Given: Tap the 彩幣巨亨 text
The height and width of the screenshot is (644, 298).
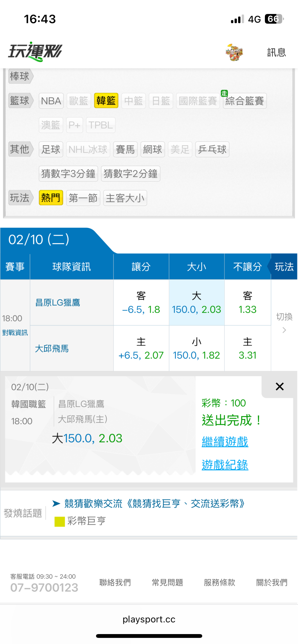Looking at the screenshot, I should click(x=86, y=521).
